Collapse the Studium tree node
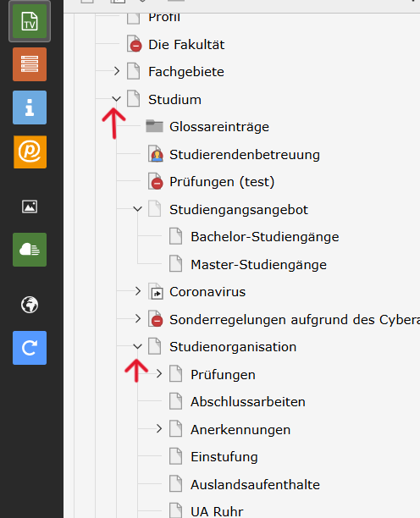 [x=116, y=99]
